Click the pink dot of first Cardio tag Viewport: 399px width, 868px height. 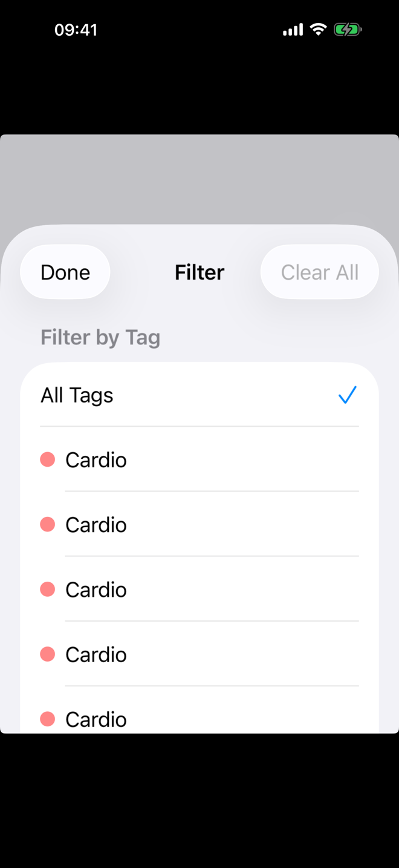coord(48,460)
